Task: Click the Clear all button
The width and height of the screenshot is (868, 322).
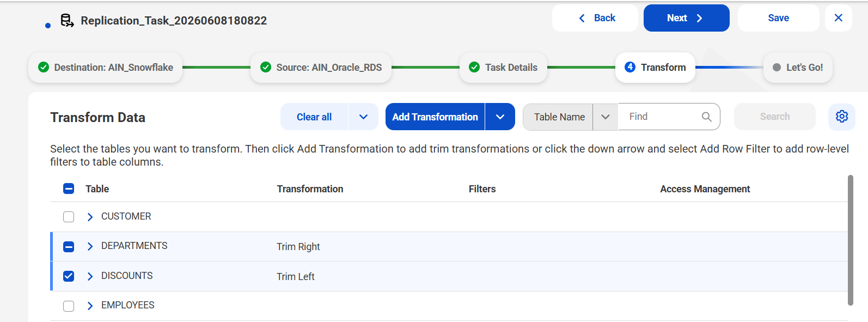Action: [314, 117]
